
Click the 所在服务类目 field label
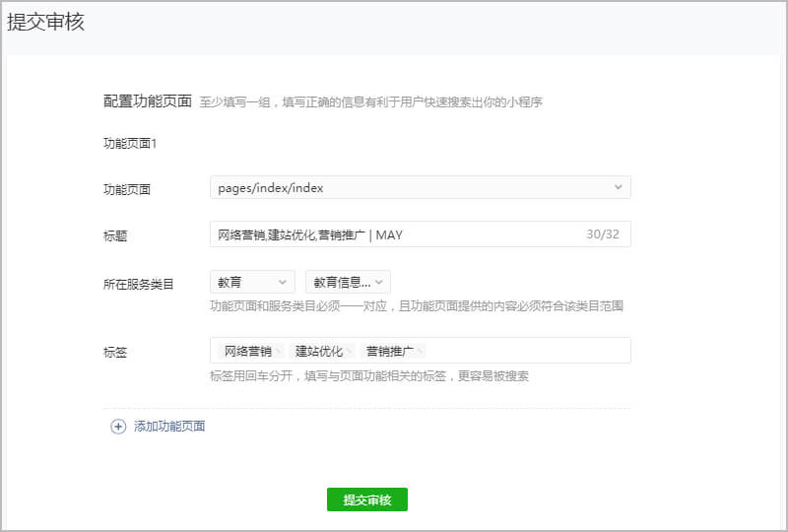138,285
